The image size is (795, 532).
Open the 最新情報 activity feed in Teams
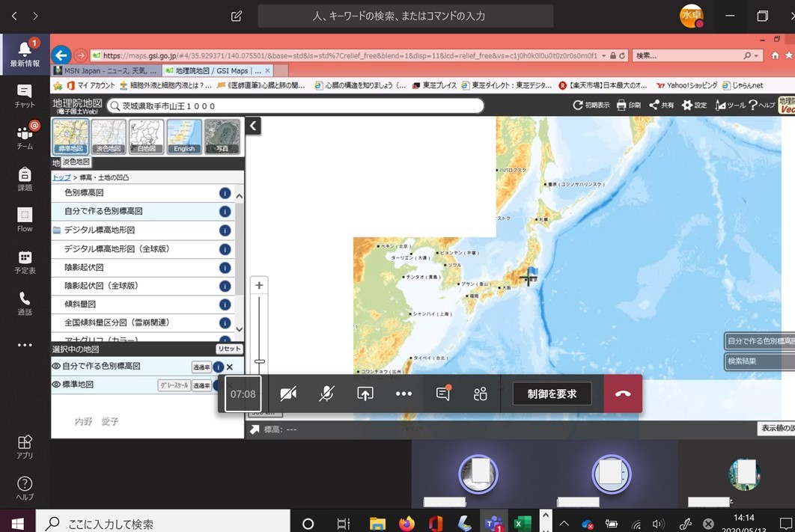25,54
